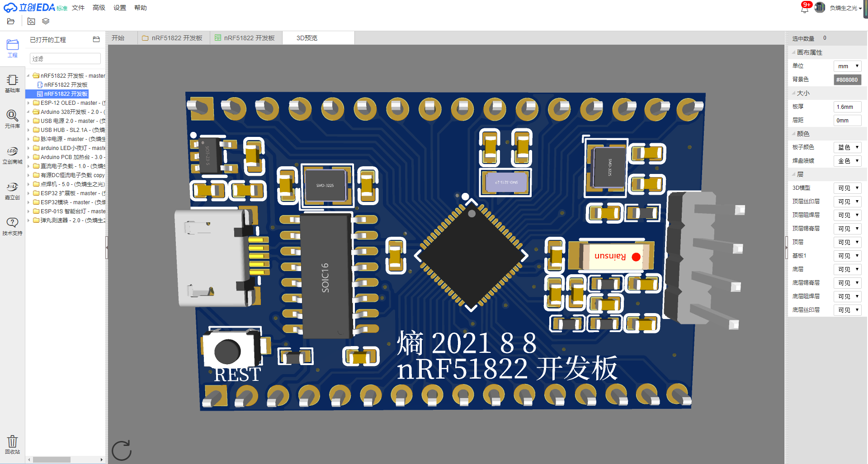This screenshot has height=464, width=868.
Task: Change 底层阻焊层 visibility dropdown
Action: tap(847, 296)
